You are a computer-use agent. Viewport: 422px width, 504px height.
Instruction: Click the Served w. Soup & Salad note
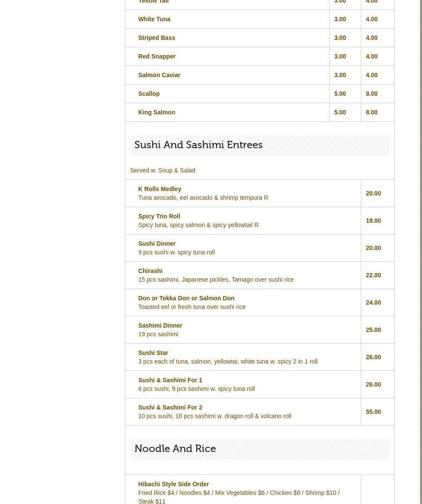[163, 170]
